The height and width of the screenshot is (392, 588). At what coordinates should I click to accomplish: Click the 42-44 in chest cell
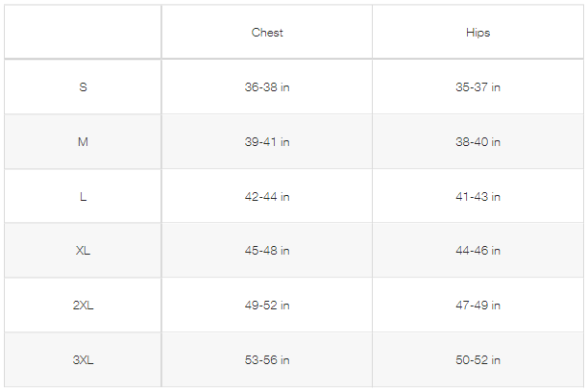pos(267,197)
